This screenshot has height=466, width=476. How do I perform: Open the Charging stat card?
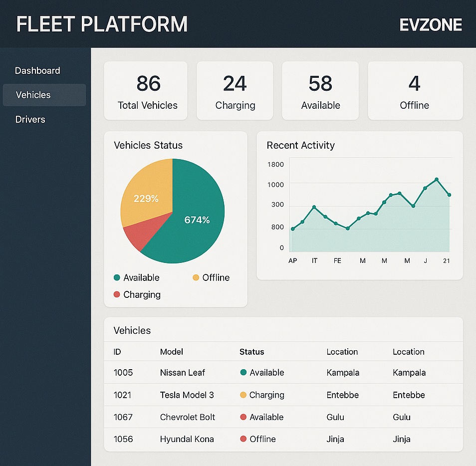point(235,91)
